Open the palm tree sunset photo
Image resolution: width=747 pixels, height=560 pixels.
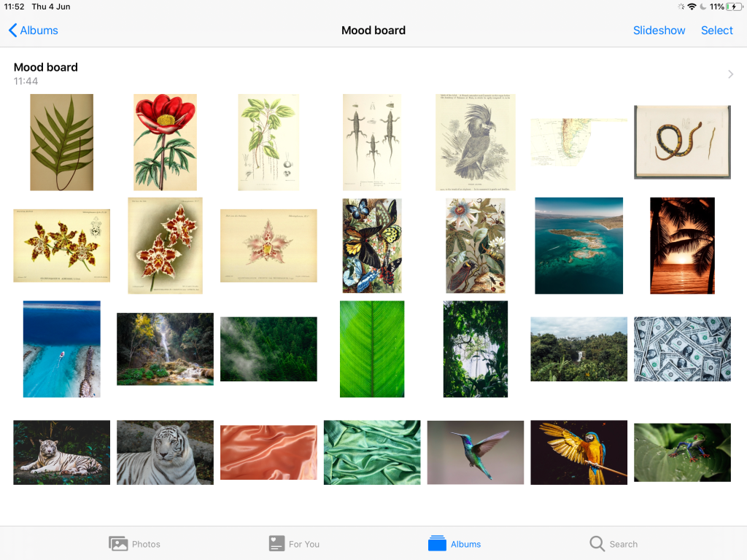pos(682,246)
